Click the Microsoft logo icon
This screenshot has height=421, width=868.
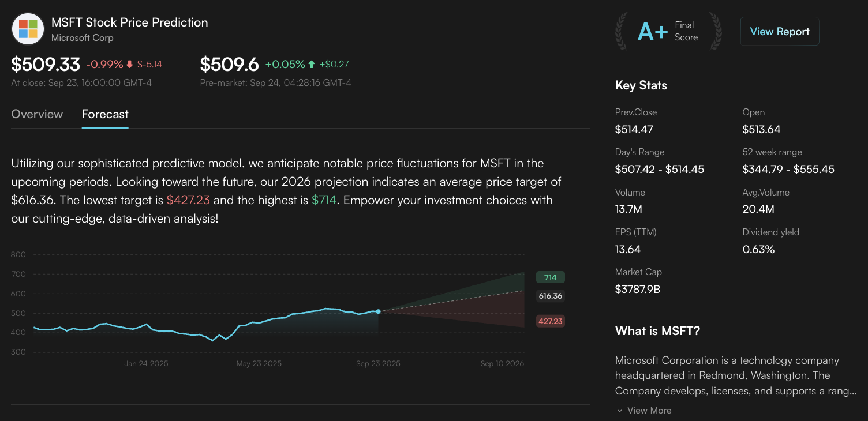click(28, 29)
